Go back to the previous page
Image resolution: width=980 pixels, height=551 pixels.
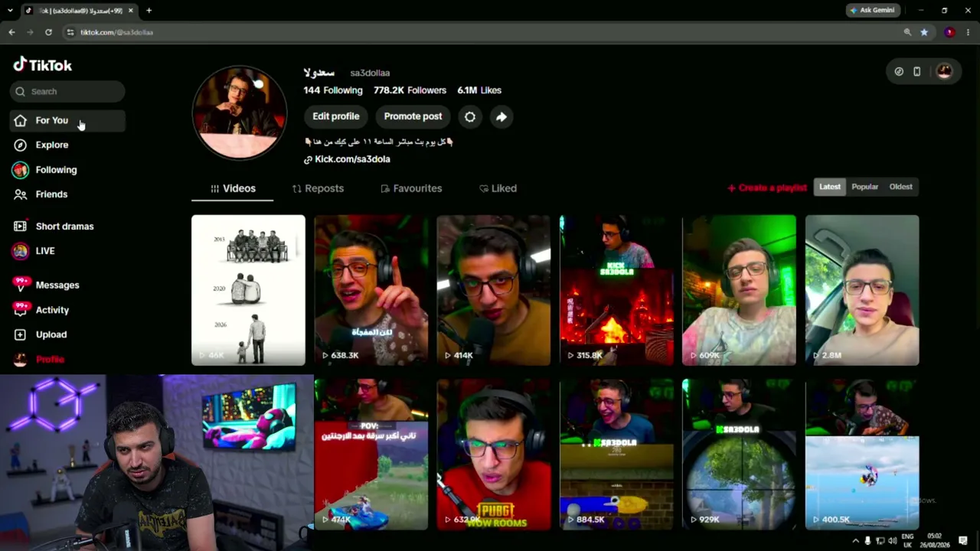11,32
